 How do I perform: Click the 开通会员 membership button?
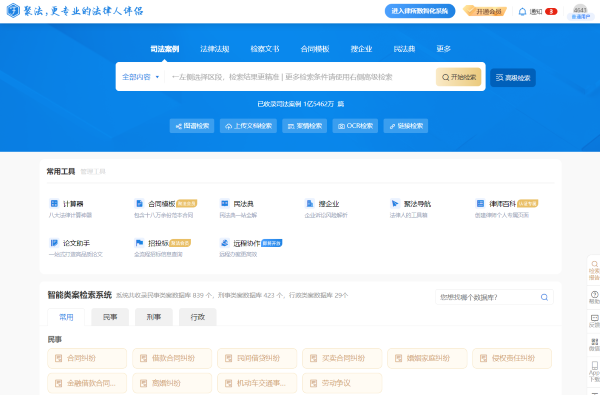click(485, 11)
